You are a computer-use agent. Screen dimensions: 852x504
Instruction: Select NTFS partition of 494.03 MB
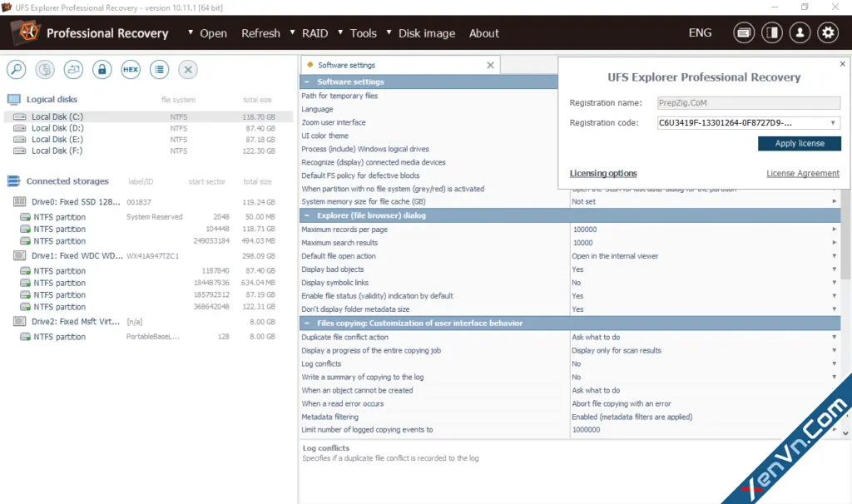tap(148, 241)
